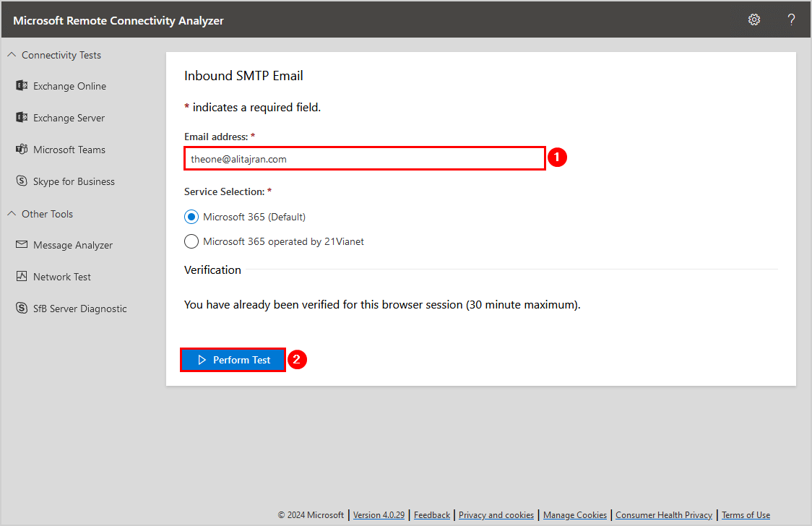Click the Perform Test button
Screen dimensions: 812x526
(233, 360)
